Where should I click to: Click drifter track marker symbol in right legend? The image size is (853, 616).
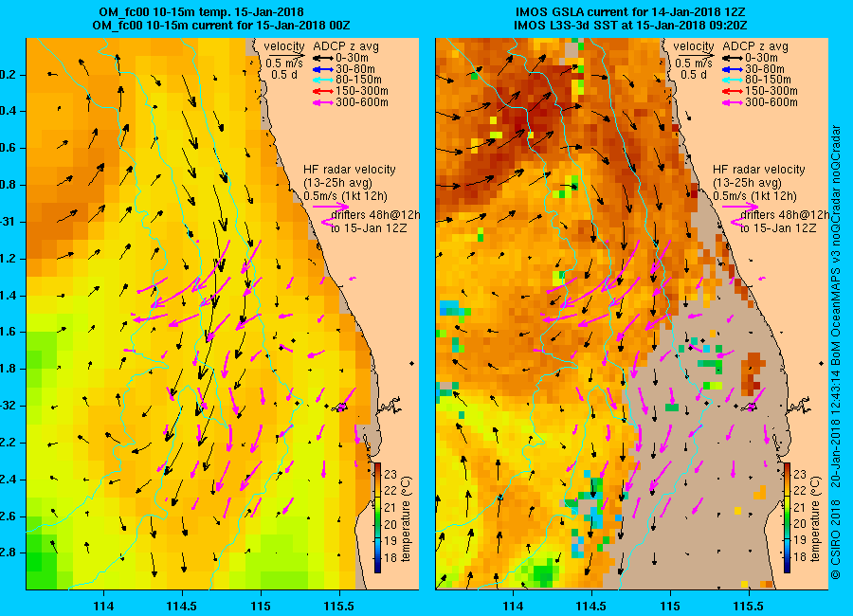pos(735,222)
